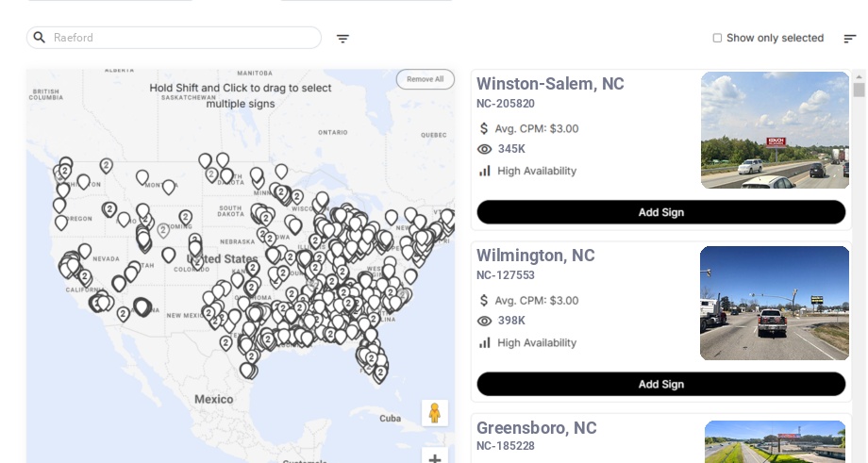Click the Raeford search input field
Viewport: 868px width, 463px height.
[x=179, y=38]
